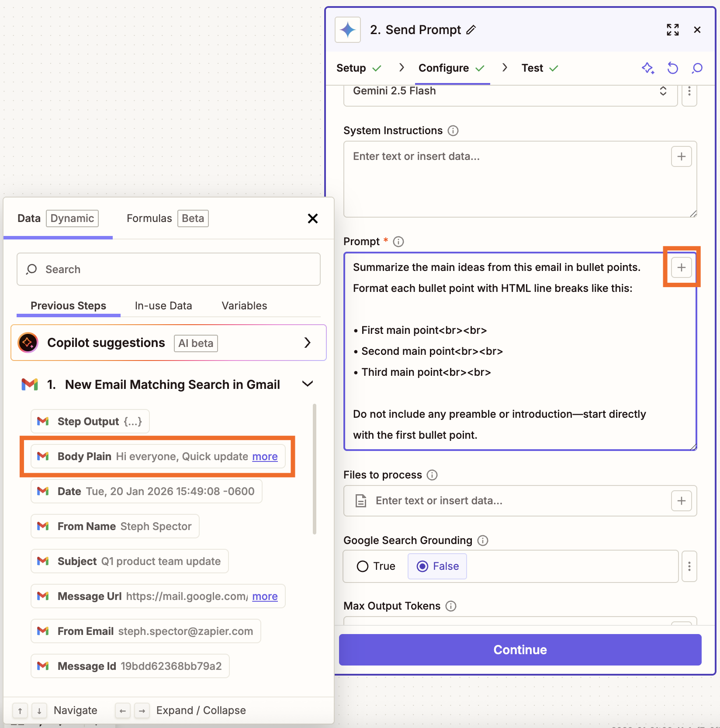Expand the Send Prompt step to fullscreen
This screenshot has height=728, width=720.
tap(673, 30)
